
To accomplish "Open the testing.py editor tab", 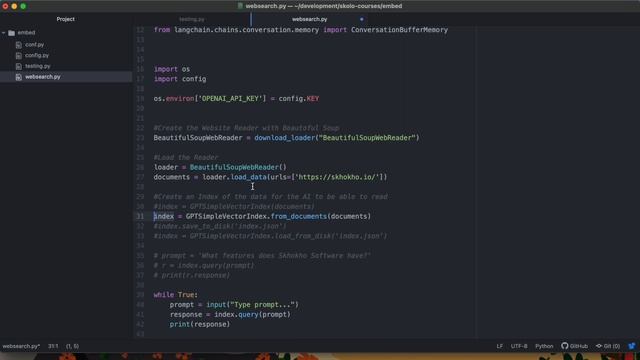I will pyautogui.click(x=192, y=19).
